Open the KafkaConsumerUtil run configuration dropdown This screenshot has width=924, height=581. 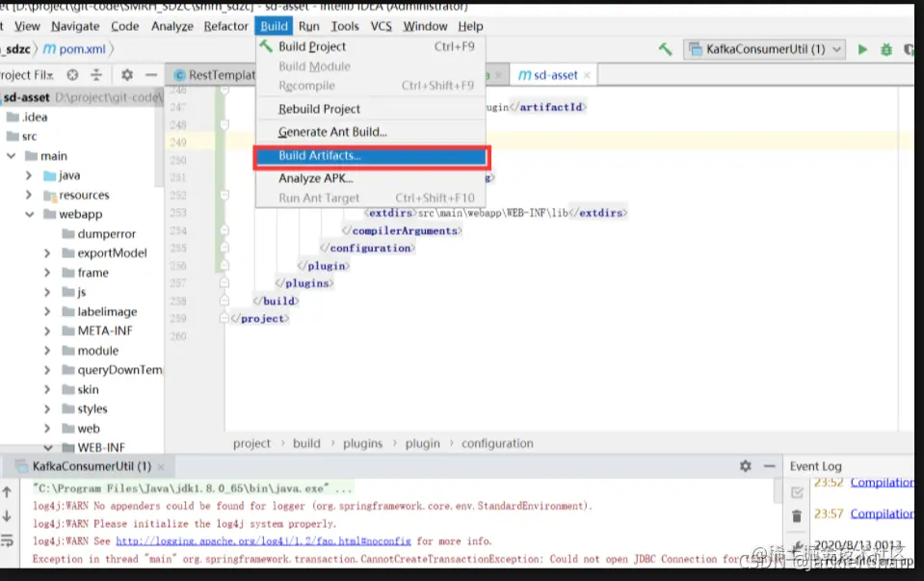point(764,49)
